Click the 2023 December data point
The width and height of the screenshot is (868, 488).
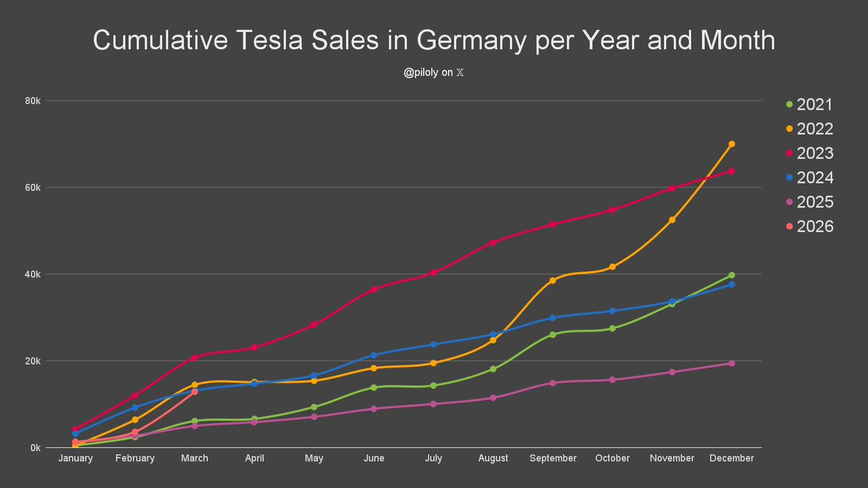pyautogui.click(x=732, y=171)
